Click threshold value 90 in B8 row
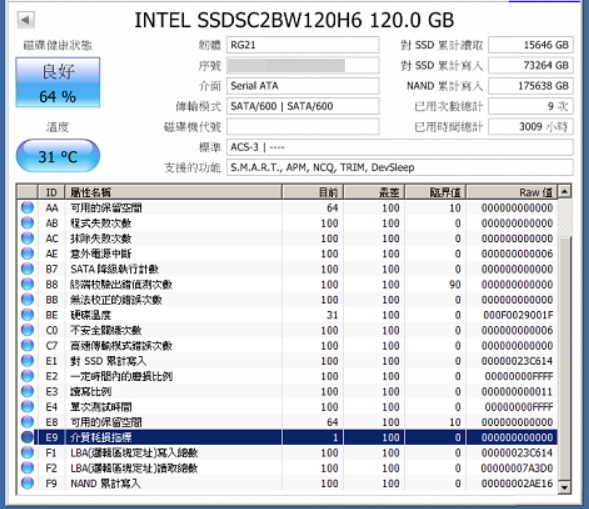Screen dimensions: 589x509 455,284
